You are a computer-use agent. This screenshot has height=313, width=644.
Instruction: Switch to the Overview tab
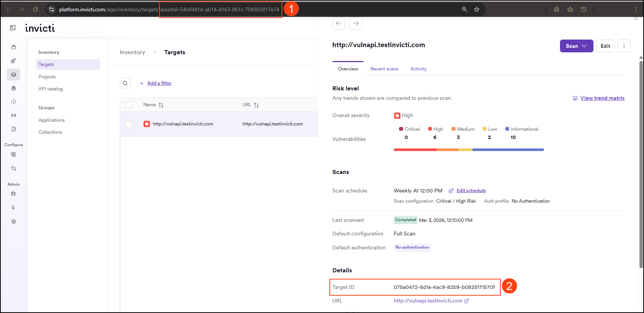(x=348, y=69)
